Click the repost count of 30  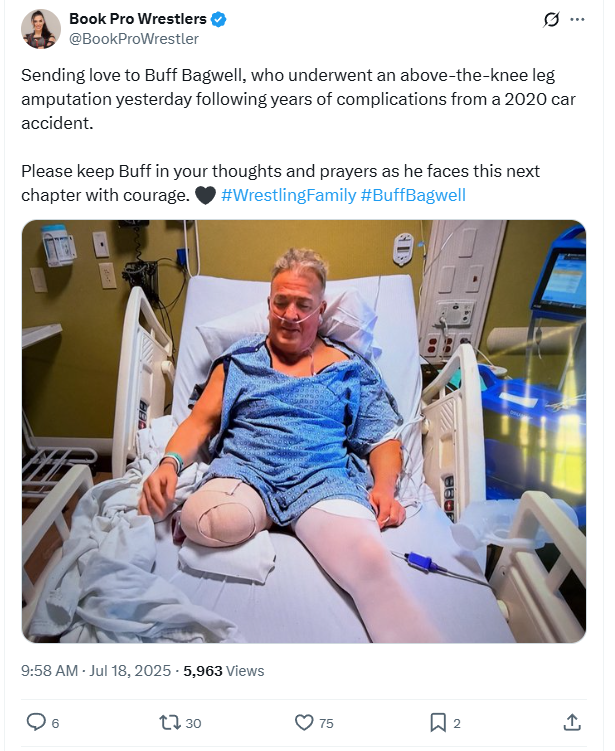click(x=193, y=723)
